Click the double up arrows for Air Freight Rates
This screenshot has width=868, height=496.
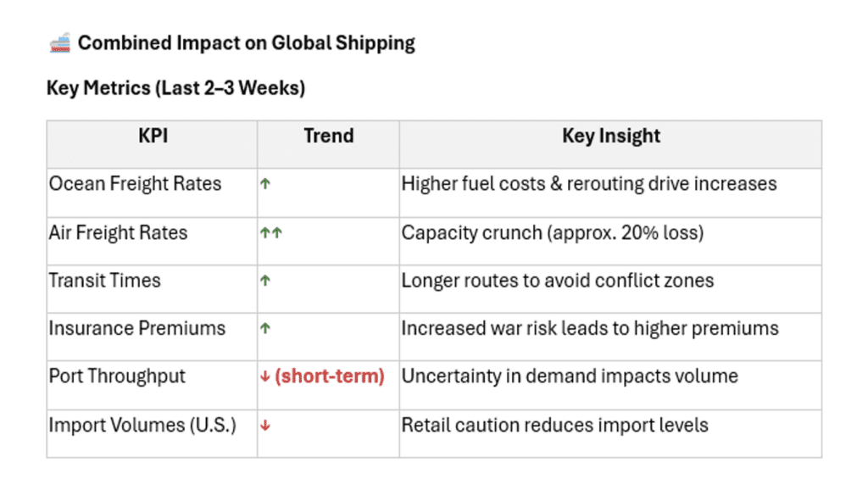[271, 232]
